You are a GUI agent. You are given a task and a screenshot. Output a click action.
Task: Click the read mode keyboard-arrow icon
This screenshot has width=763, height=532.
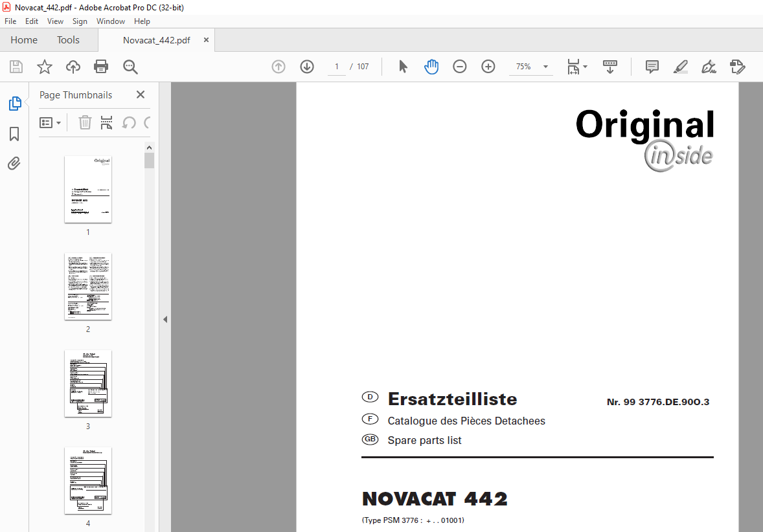(609, 67)
